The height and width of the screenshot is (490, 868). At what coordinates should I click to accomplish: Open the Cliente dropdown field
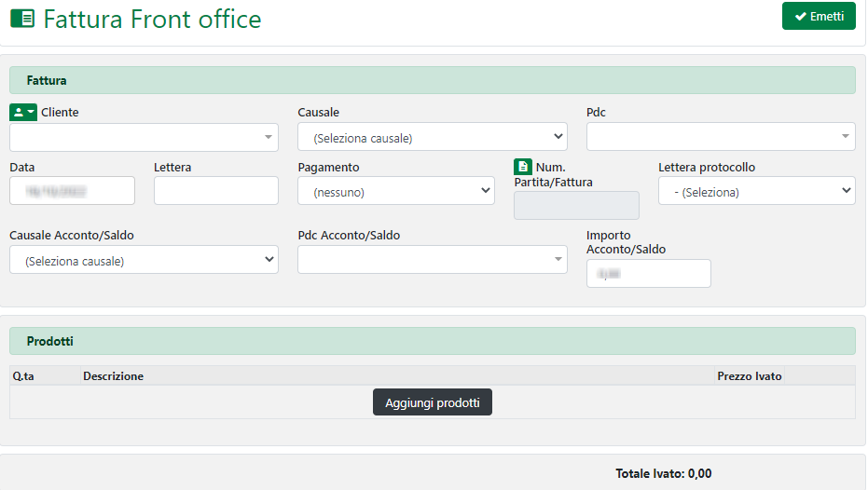144,138
